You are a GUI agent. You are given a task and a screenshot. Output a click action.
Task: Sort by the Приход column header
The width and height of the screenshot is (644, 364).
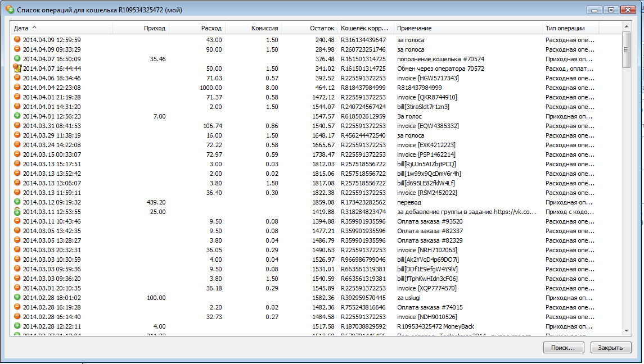pos(141,28)
